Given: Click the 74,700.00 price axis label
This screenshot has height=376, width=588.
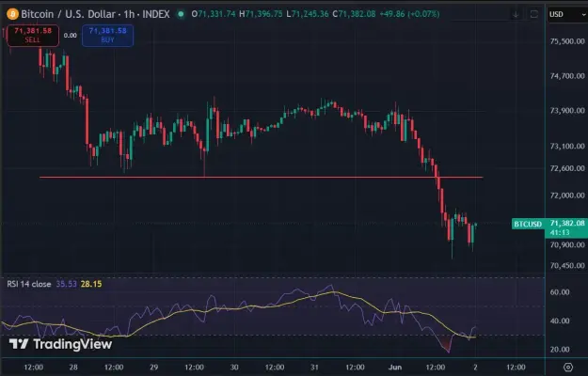Looking at the screenshot, I should (x=567, y=76).
